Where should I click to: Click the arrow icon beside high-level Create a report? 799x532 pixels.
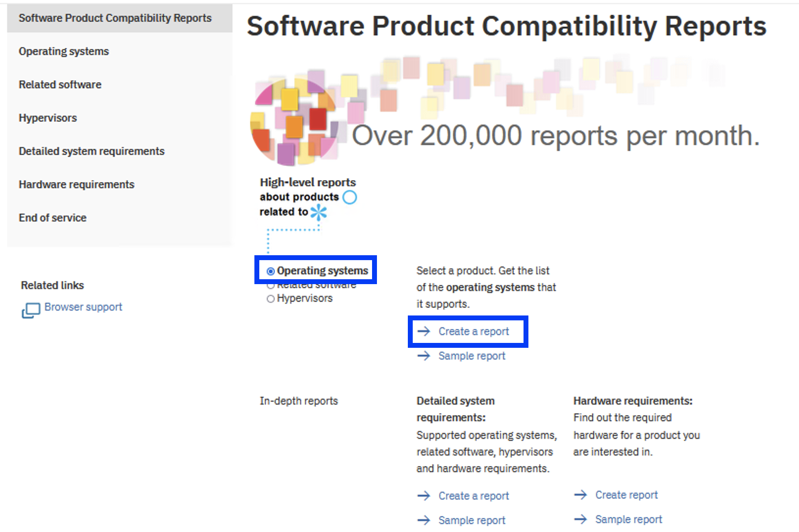point(424,332)
